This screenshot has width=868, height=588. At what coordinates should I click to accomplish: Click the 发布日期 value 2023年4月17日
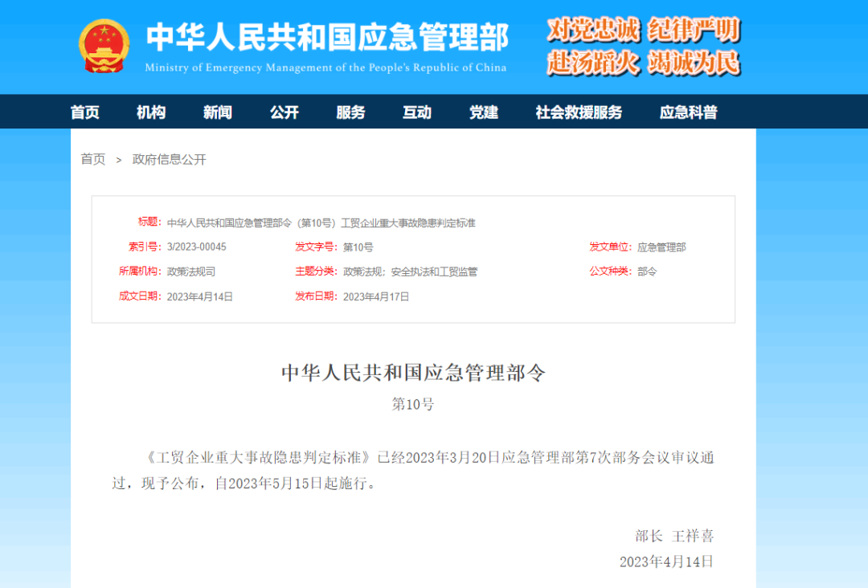click(376, 297)
